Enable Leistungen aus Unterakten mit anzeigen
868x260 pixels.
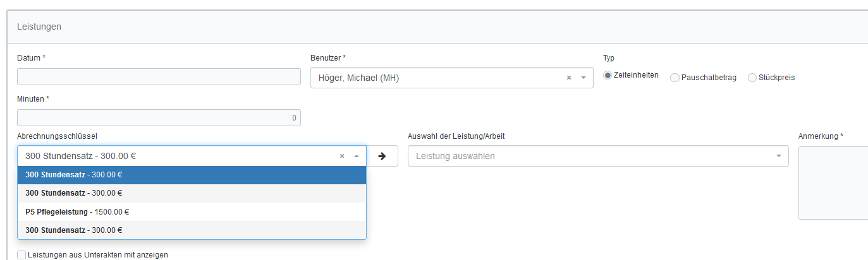click(x=22, y=255)
